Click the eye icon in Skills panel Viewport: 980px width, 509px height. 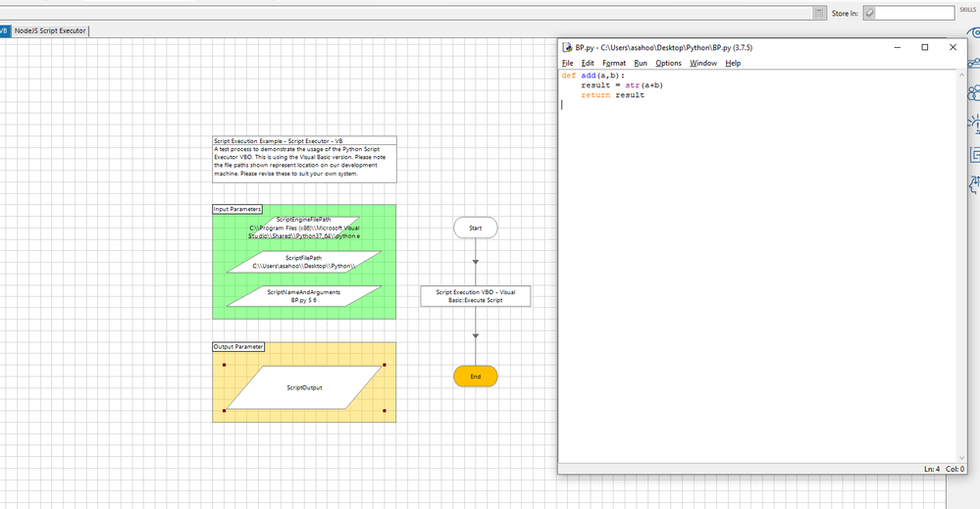974,34
